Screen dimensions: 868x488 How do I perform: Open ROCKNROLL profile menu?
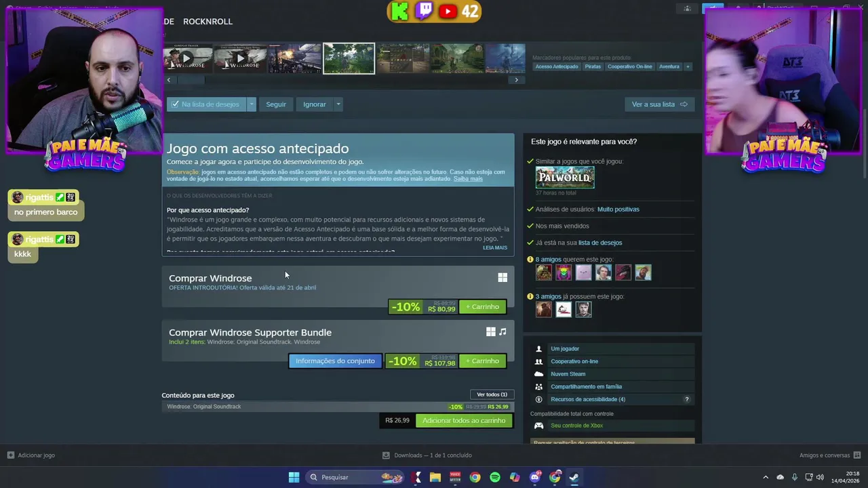coord(208,22)
